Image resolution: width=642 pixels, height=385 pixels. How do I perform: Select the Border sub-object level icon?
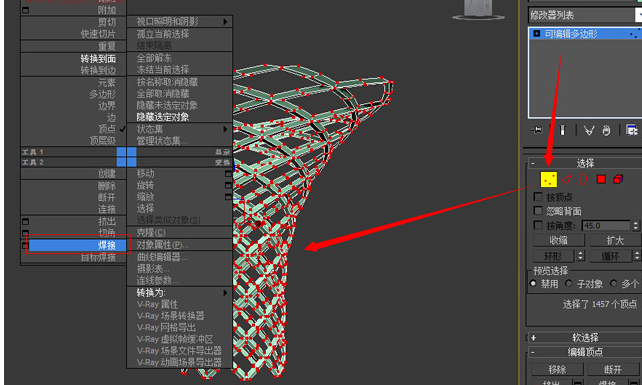[x=583, y=179]
